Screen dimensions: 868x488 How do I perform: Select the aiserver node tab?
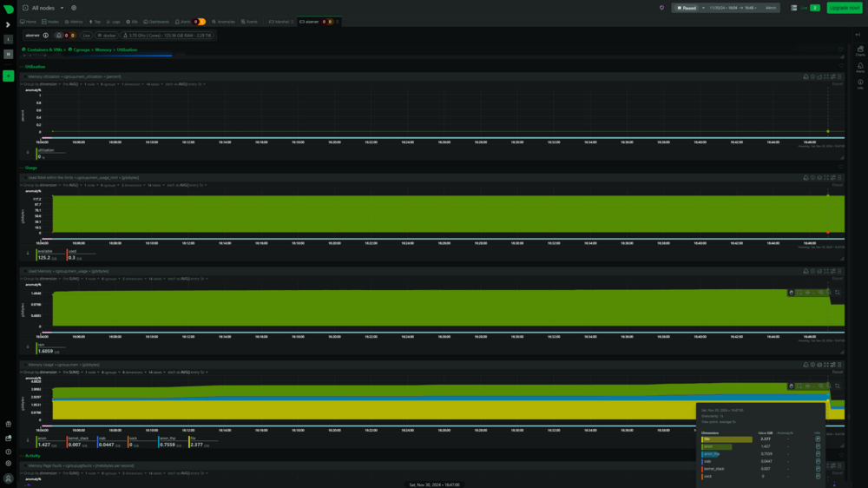pyautogui.click(x=319, y=22)
